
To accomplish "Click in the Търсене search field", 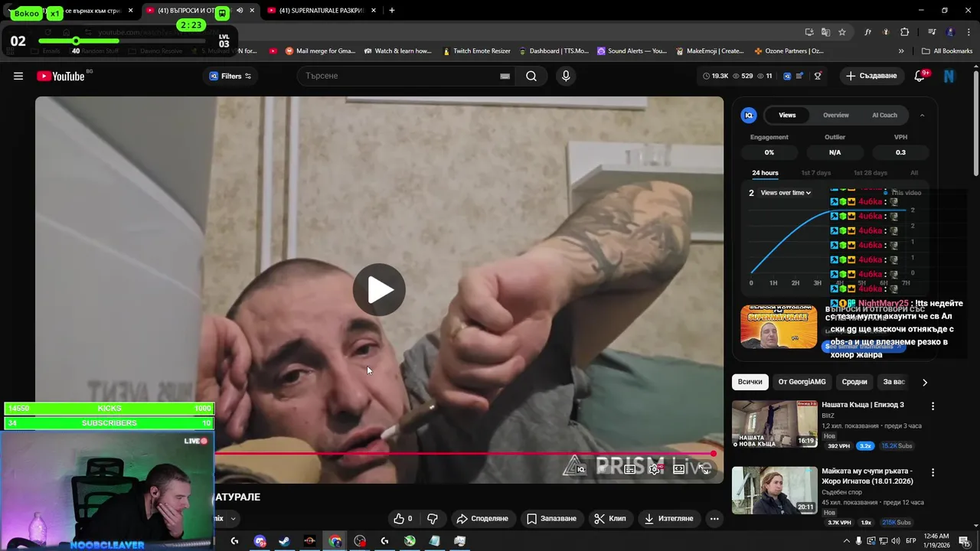I will point(398,76).
